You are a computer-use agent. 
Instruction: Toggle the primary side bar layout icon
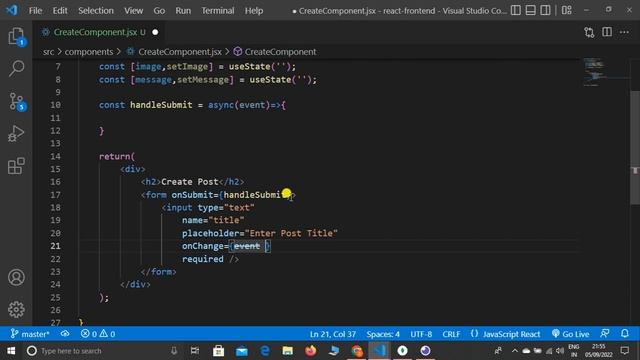pyautogui.click(x=516, y=10)
